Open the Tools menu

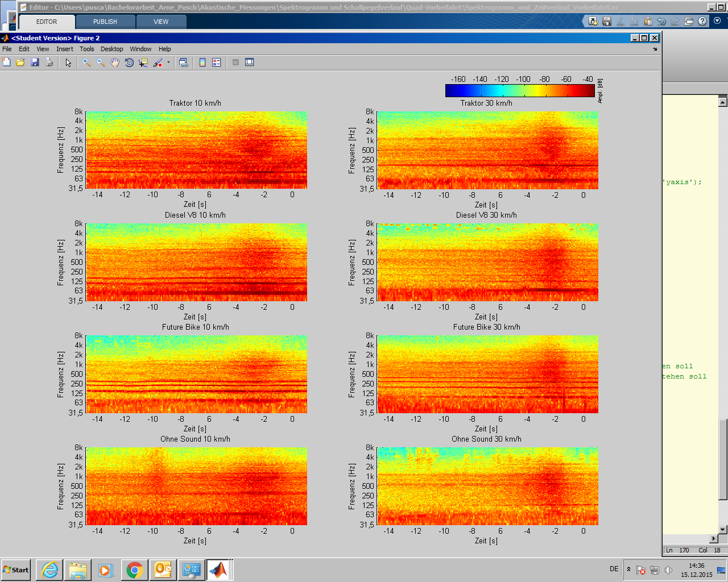point(87,49)
